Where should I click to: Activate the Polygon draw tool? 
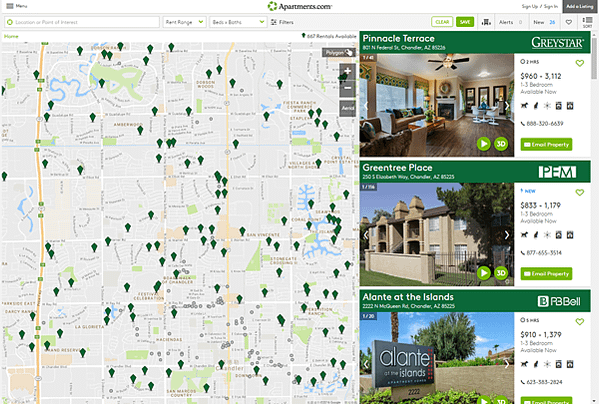click(338, 53)
